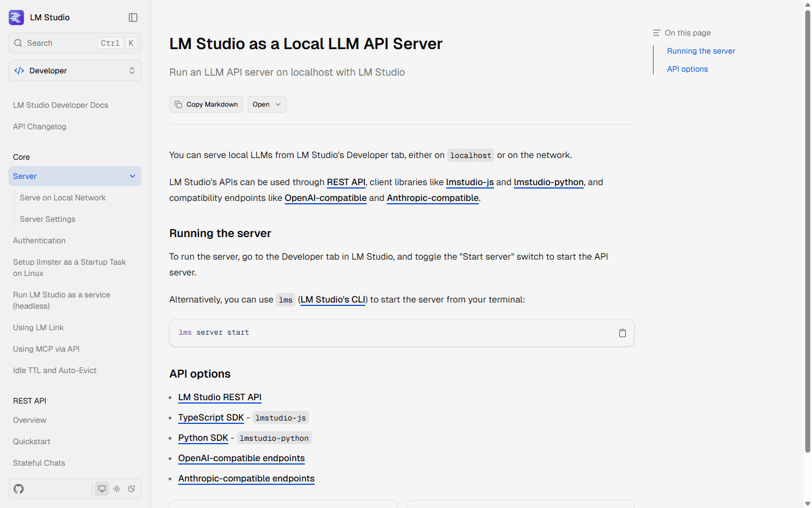
Task: Click the REST API sidebar heading
Action: [29, 401]
